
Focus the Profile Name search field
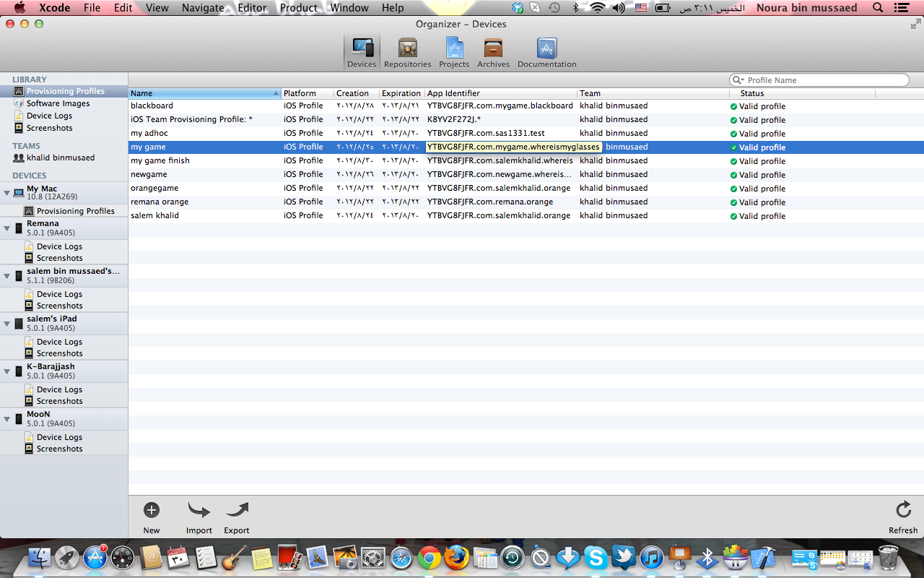pos(819,80)
